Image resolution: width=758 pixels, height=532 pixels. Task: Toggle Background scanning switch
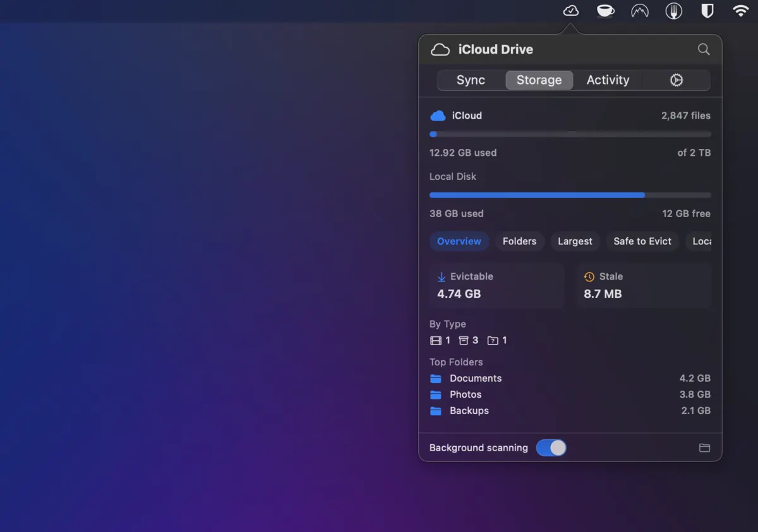551,448
